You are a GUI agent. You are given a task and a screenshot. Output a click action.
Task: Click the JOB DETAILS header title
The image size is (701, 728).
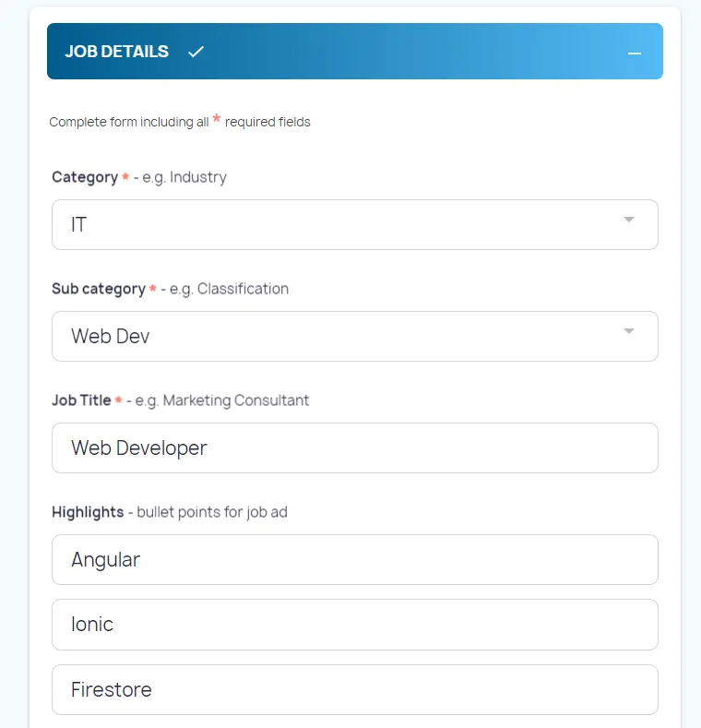pyautogui.click(x=116, y=52)
